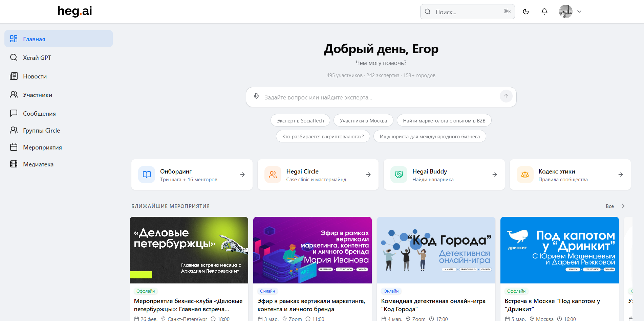Screen dimensions: 644x321
Task: Toggle dark mode with the moon icon
Action: point(526,11)
